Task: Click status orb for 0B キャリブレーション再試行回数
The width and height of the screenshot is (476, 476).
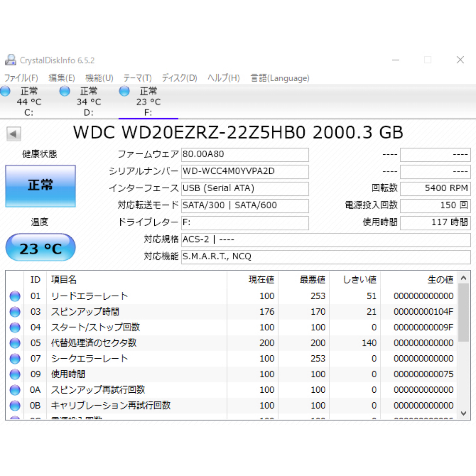Action: 15,405
